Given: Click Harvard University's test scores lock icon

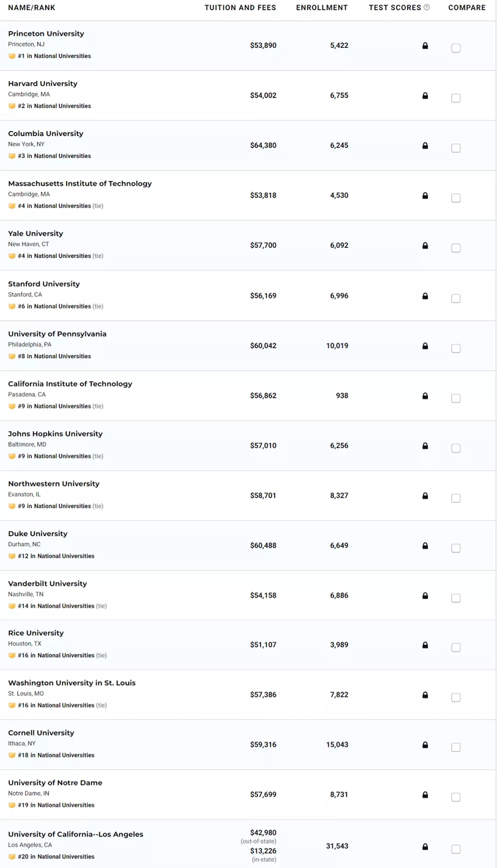Looking at the screenshot, I should pos(425,96).
